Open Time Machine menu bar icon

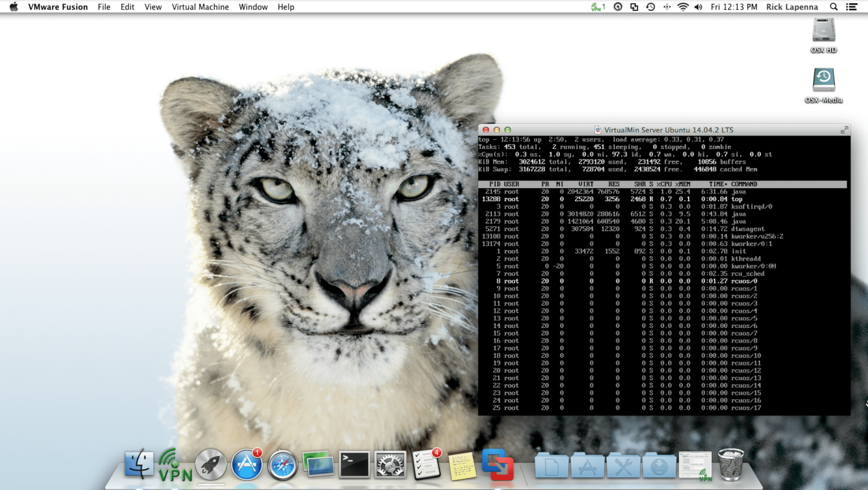650,7
